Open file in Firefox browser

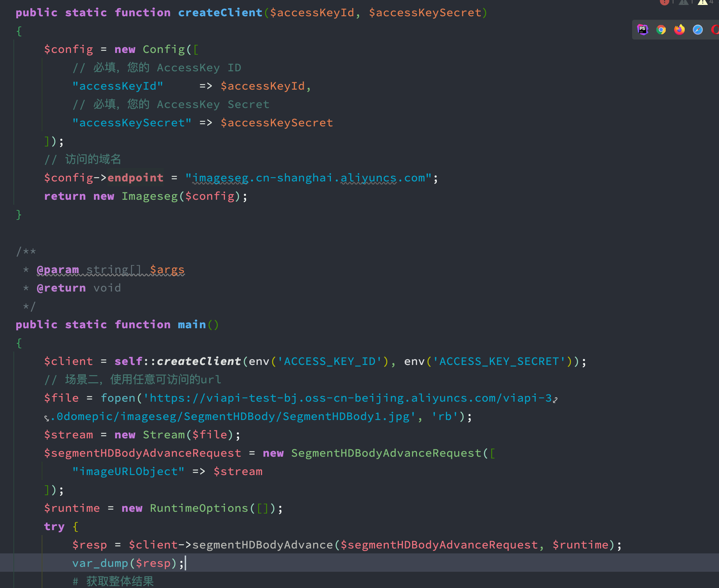[x=679, y=30]
